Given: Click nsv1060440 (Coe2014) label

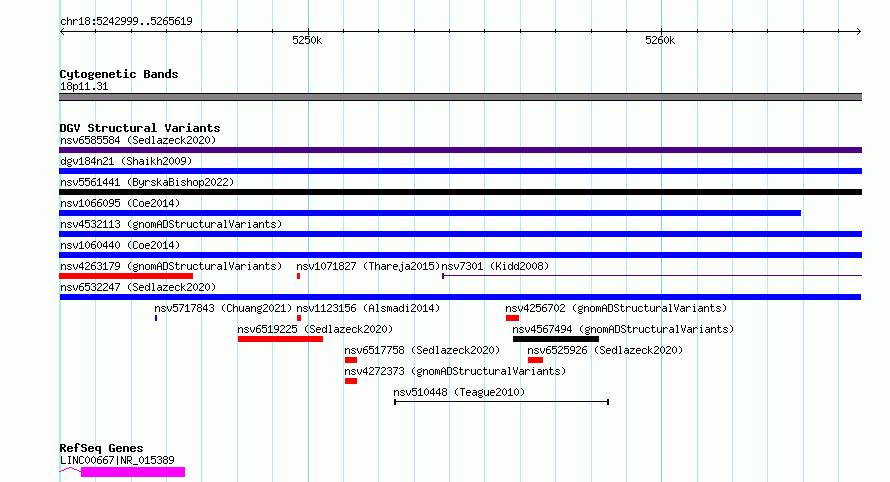Looking at the screenshot, I should (x=120, y=245).
